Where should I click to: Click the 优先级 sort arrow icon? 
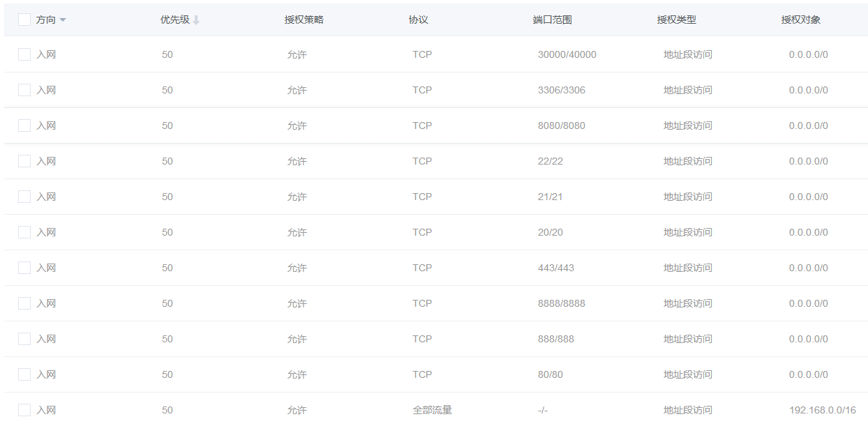pos(196,20)
